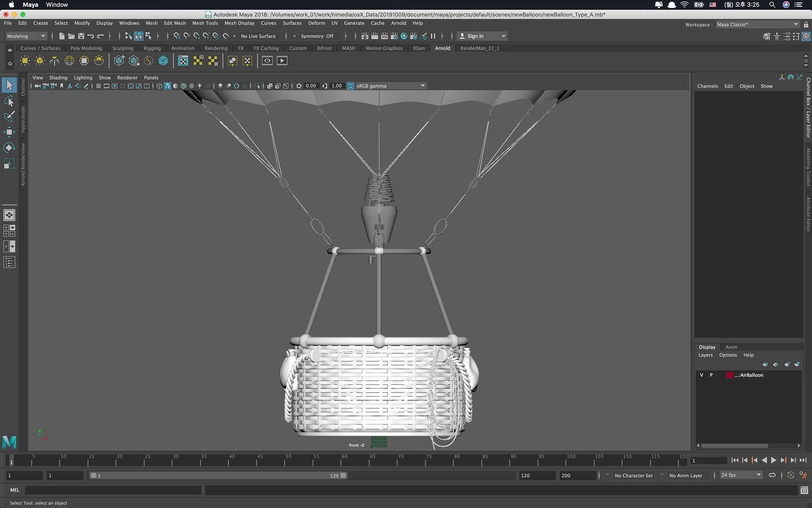
Task: Create an Arnold SkyDome Light
Action: click(69, 61)
